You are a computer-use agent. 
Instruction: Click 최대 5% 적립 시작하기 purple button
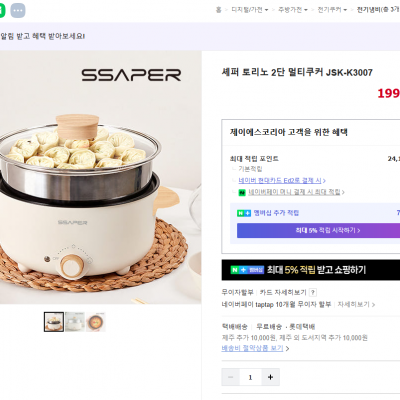[318, 230]
